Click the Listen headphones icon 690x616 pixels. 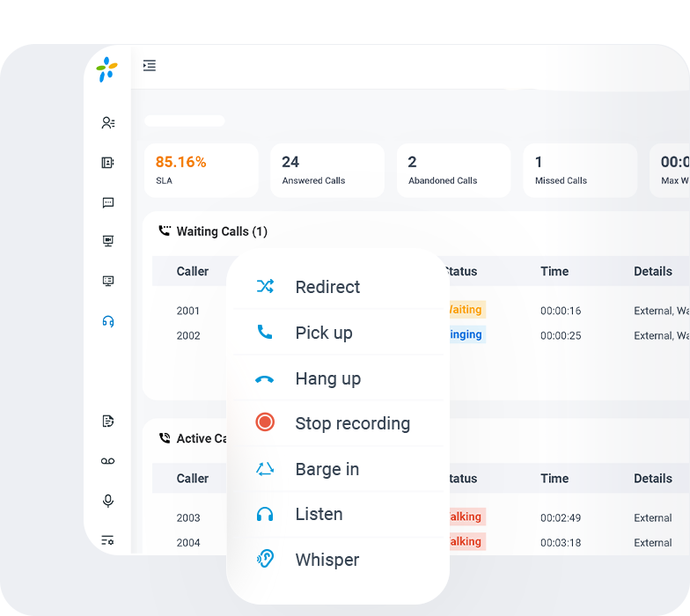click(265, 514)
